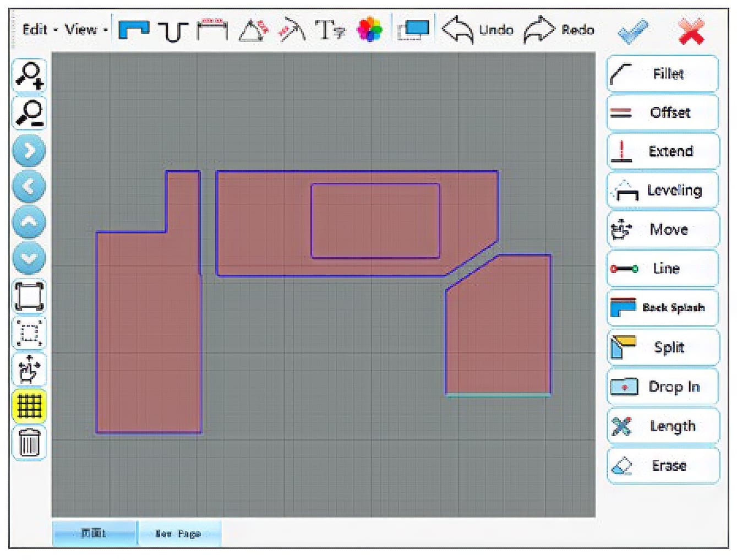Open the Edit dropdown menu
Image resolution: width=737 pixels, height=560 pixels.
click(x=39, y=30)
